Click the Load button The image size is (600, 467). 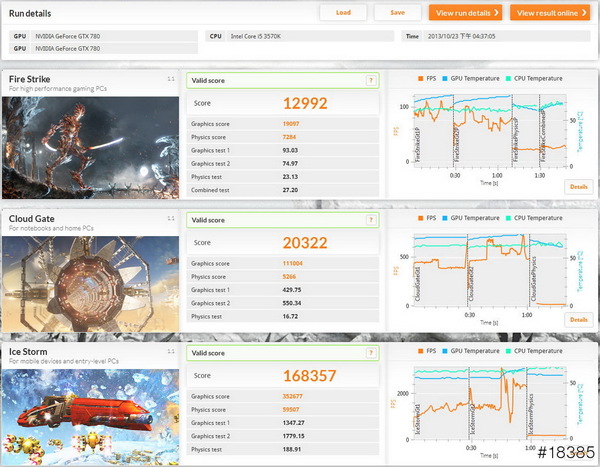pyautogui.click(x=343, y=13)
